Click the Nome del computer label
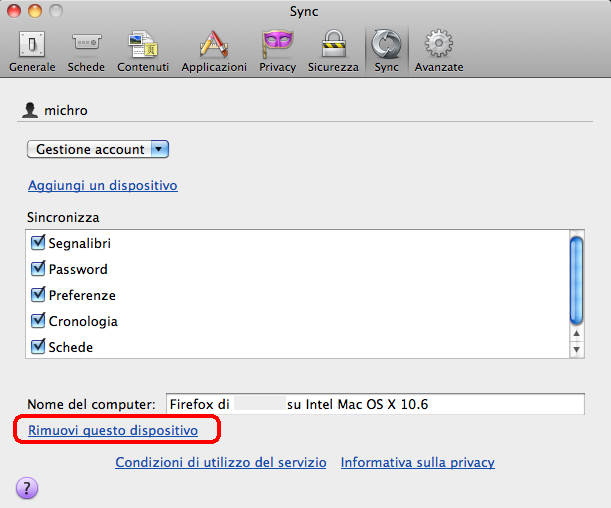The height and width of the screenshot is (508, 611). [91, 404]
